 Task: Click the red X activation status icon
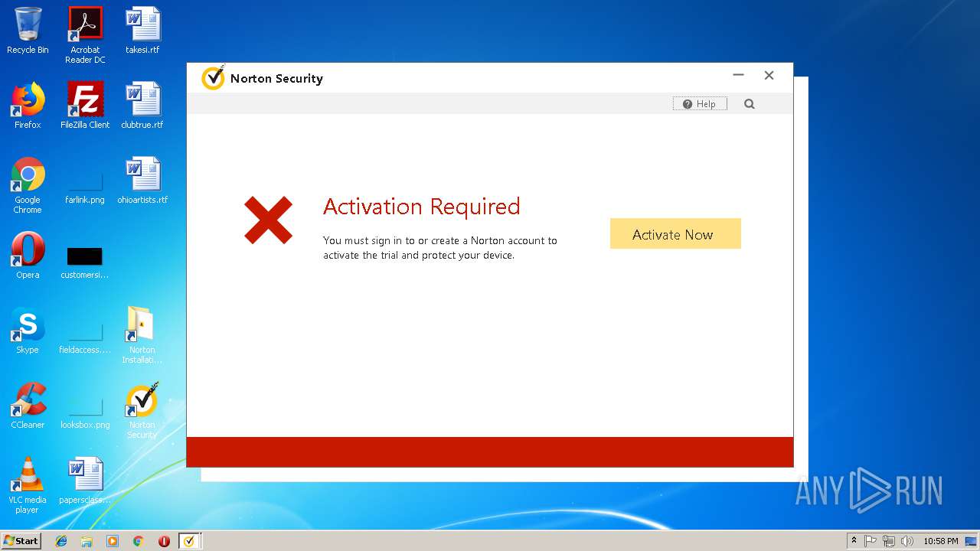[x=268, y=220]
